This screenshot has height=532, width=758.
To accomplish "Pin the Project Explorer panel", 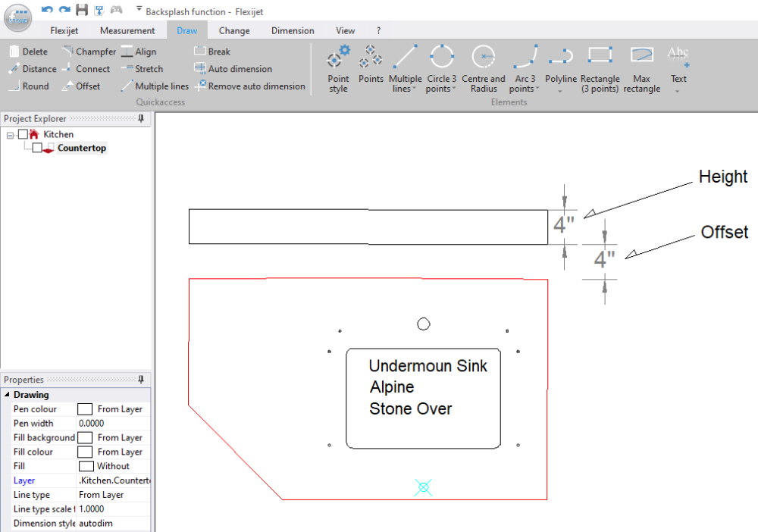I will 140,119.
